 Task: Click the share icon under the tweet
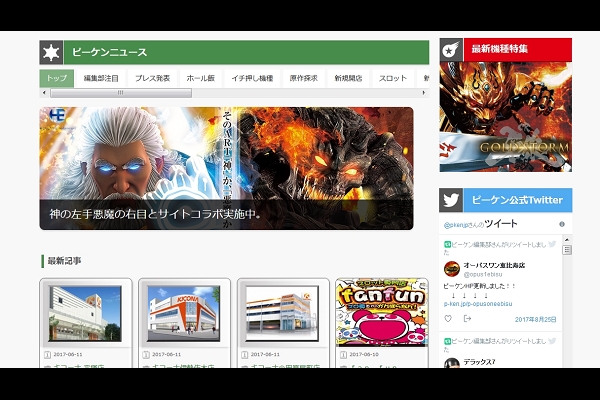click(467, 319)
